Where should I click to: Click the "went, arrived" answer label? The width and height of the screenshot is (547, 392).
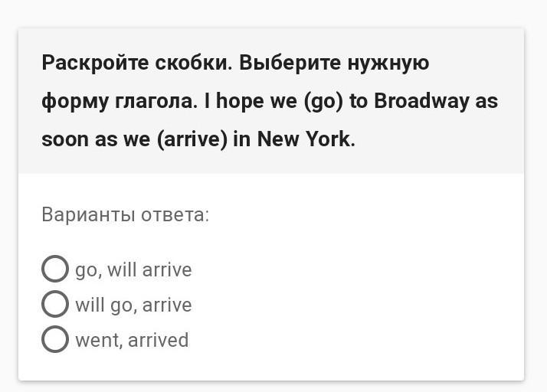(x=132, y=340)
